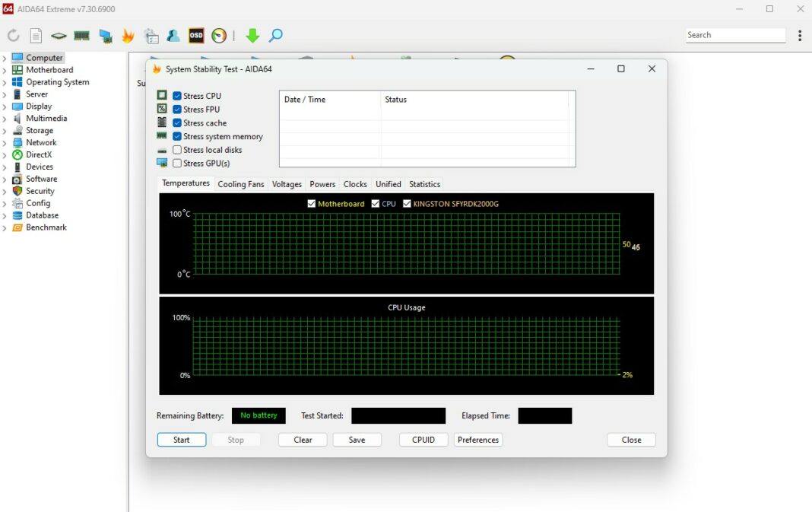Expand the Storage category in the sidebar

pos(6,130)
